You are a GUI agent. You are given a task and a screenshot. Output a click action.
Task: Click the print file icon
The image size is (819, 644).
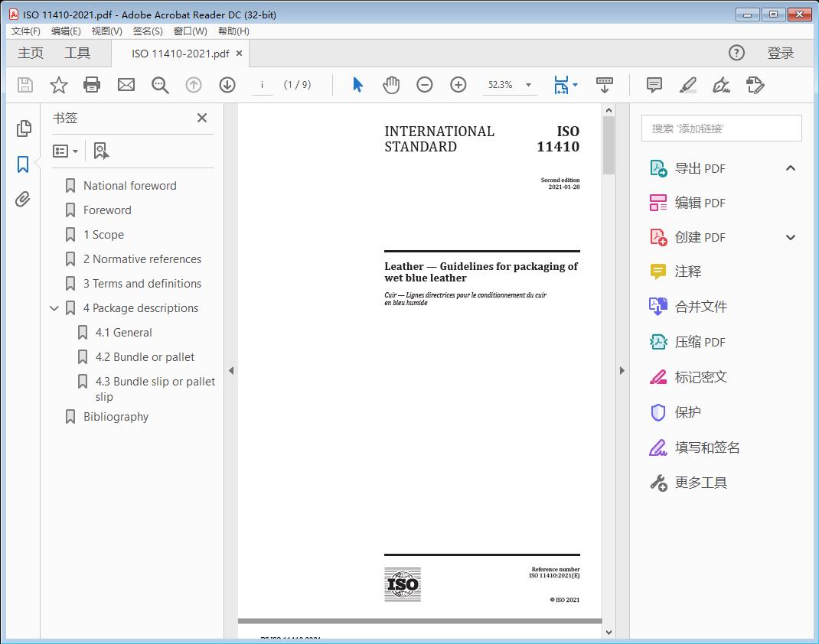pyautogui.click(x=92, y=85)
